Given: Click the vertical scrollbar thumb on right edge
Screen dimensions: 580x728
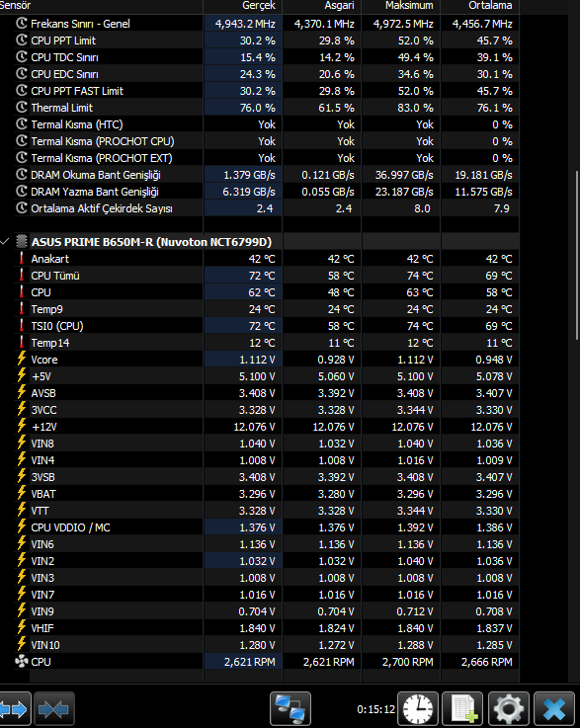Looking at the screenshot, I should 577,256.
